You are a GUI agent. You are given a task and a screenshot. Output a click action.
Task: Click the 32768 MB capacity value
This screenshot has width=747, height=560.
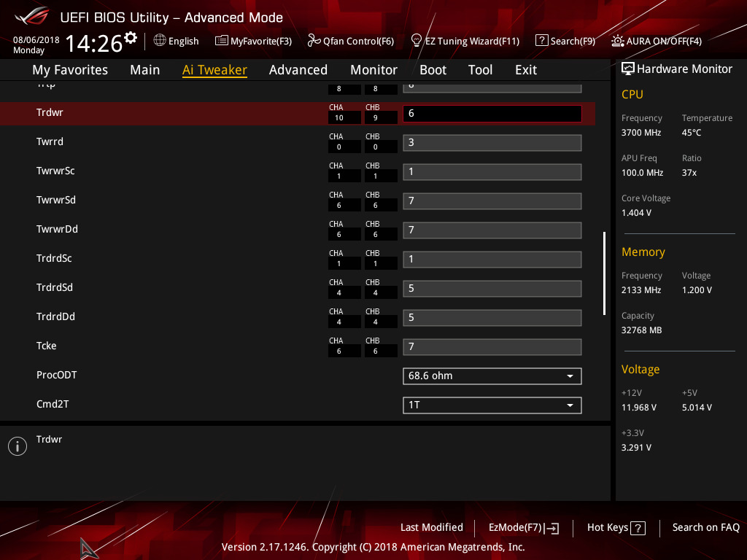tap(641, 330)
